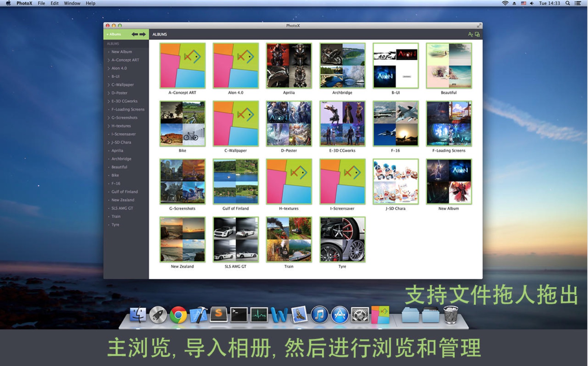Select I-Screensaver in the sidebar
588x366 pixels.
pos(124,134)
